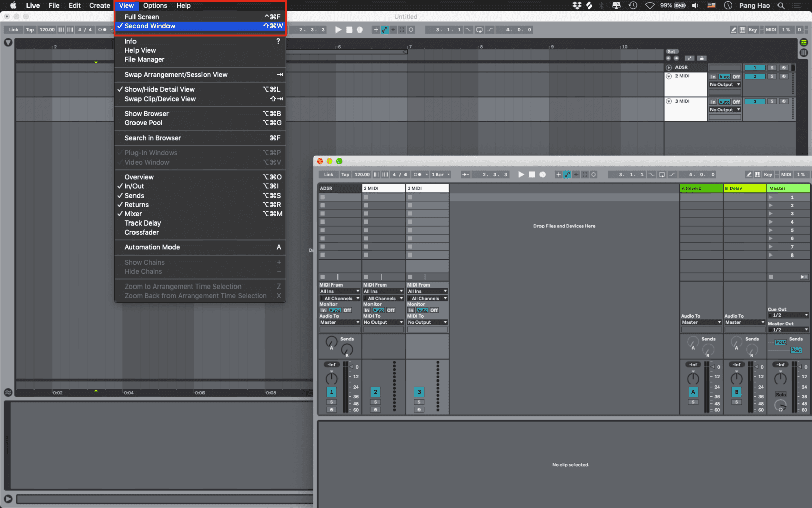Viewport: 812px width, 508px height.
Task: Open 2 MIDI All Channels dropdown
Action: point(383,298)
